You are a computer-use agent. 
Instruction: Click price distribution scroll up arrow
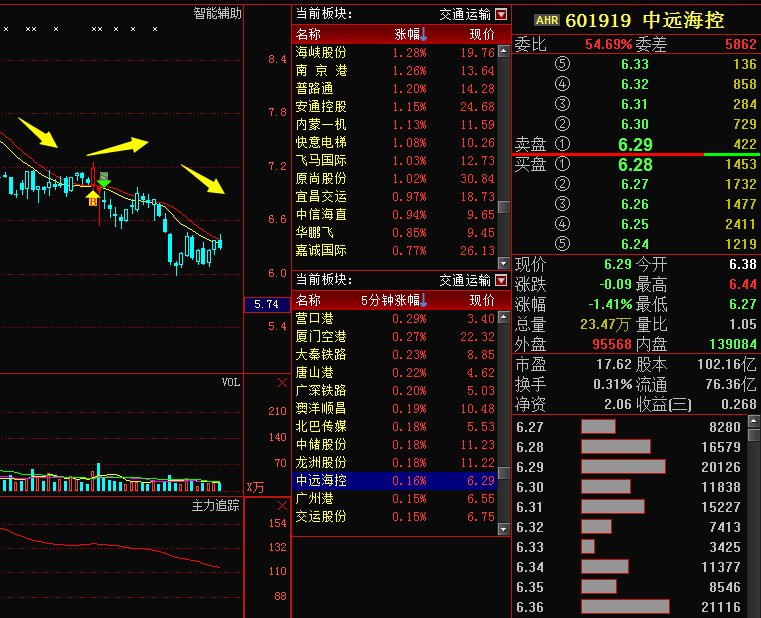pyautogui.click(x=754, y=420)
